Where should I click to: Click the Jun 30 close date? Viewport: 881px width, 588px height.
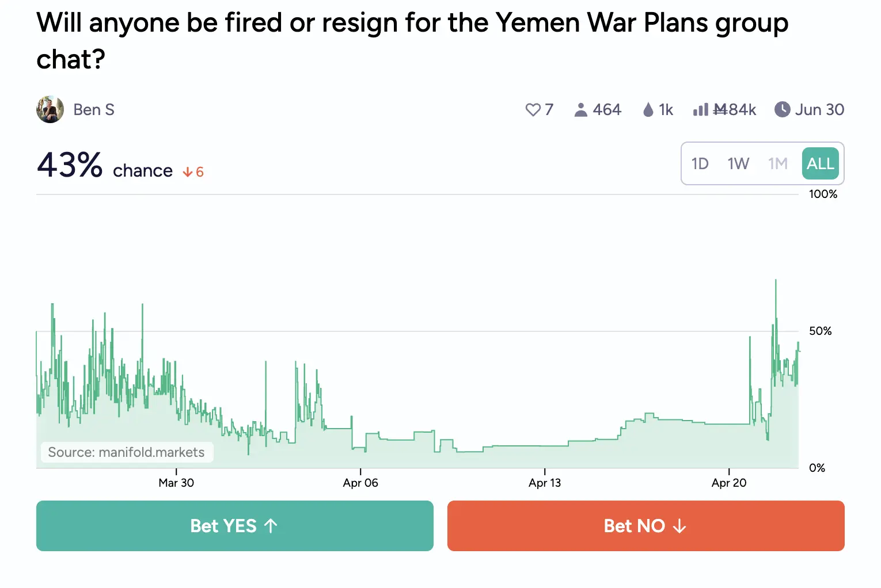tap(819, 110)
